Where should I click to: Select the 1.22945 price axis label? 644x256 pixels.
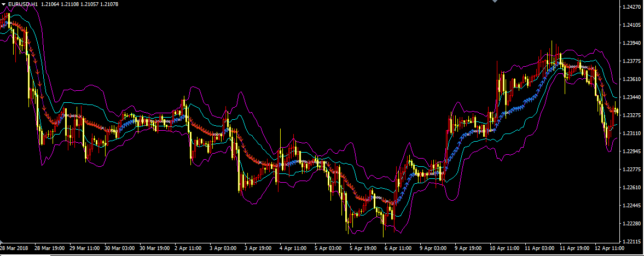click(632, 152)
